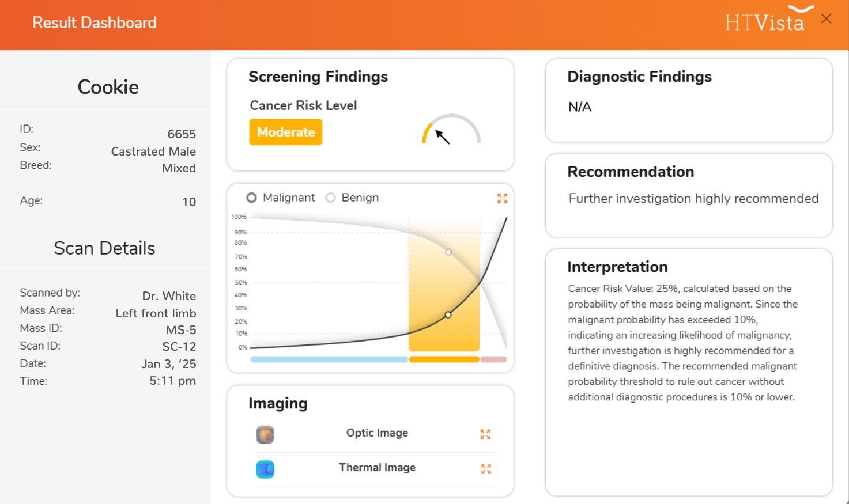Click the pink high-risk range bar
The height and width of the screenshot is (504, 849).
pos(493,359)
